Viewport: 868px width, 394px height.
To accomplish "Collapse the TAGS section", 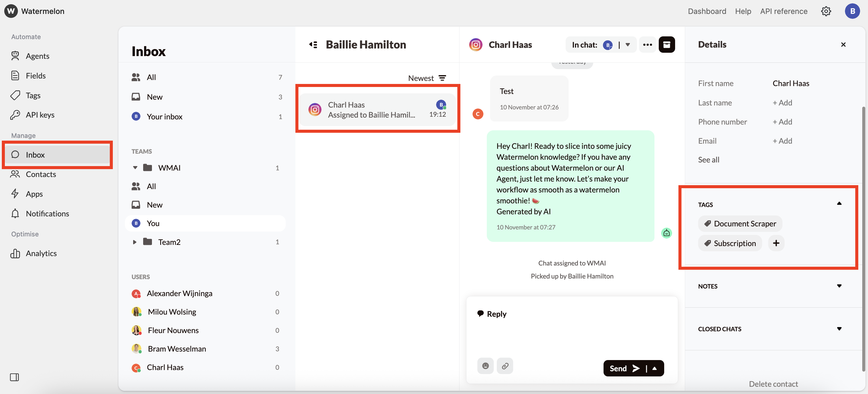I will [x=839, y=203].
